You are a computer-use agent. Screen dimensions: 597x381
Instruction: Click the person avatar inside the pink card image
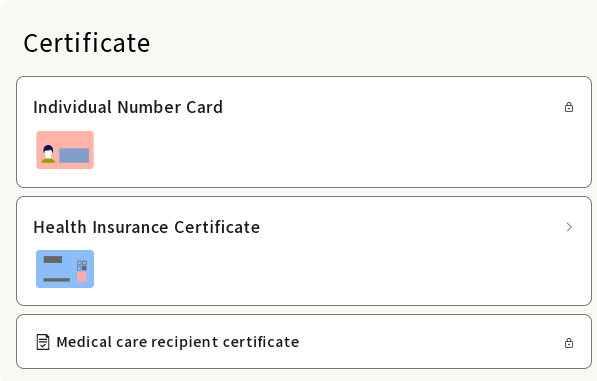click(x=48, y=154)
